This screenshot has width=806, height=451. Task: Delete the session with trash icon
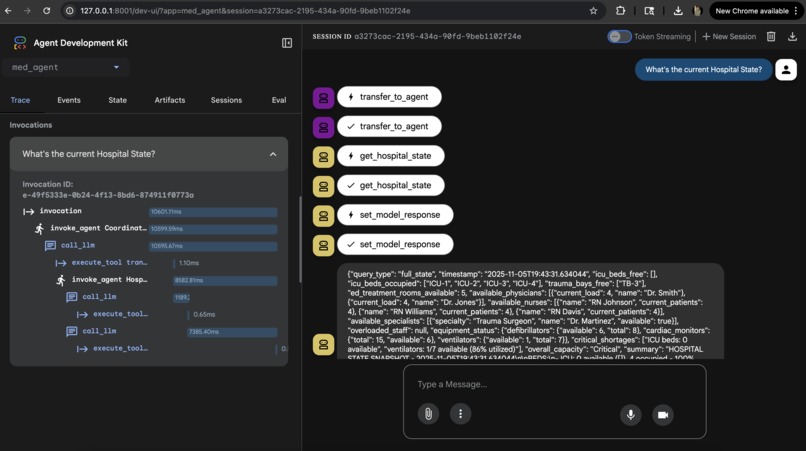[771, 37]
